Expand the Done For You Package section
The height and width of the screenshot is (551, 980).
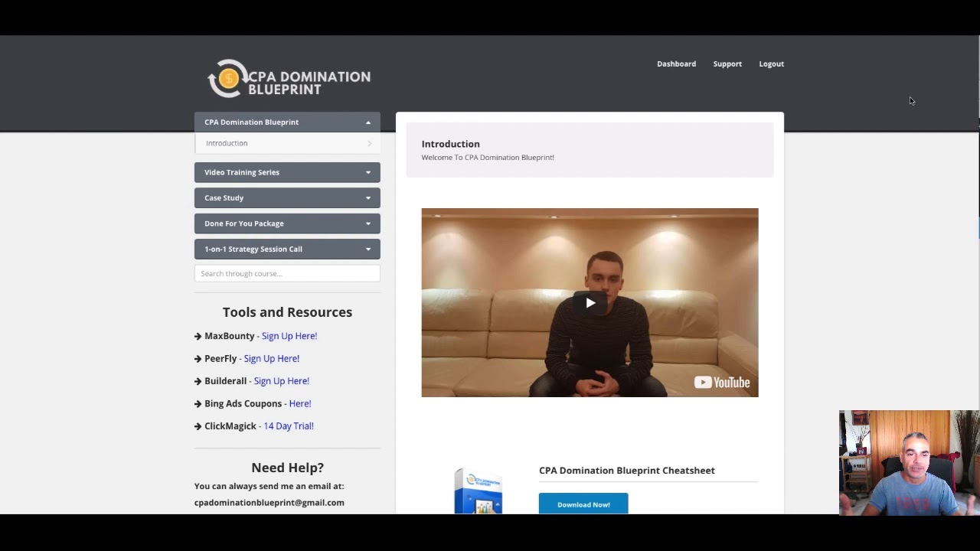[x=287, y=223]
